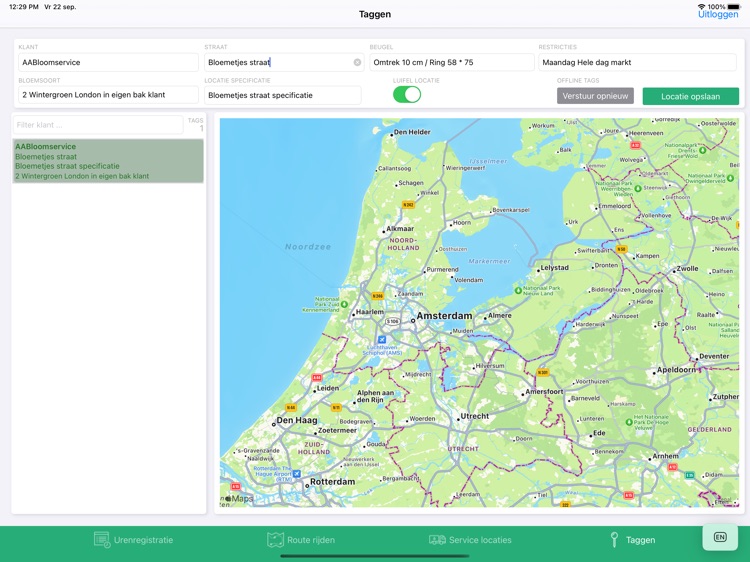Click the Nationaal Park Zuid-Kennemerland marker
This screenshot has width=750, height=562.
click(x=344, y=304)
